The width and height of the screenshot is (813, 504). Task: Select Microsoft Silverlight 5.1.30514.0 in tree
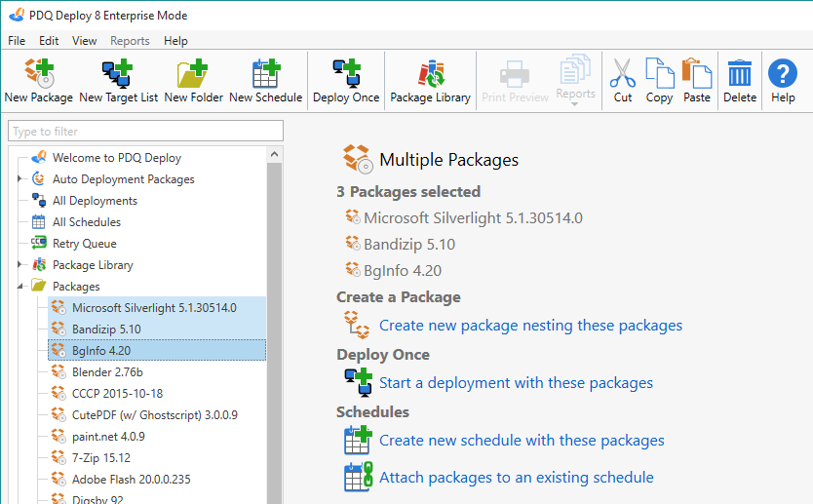tap(155, 307)
